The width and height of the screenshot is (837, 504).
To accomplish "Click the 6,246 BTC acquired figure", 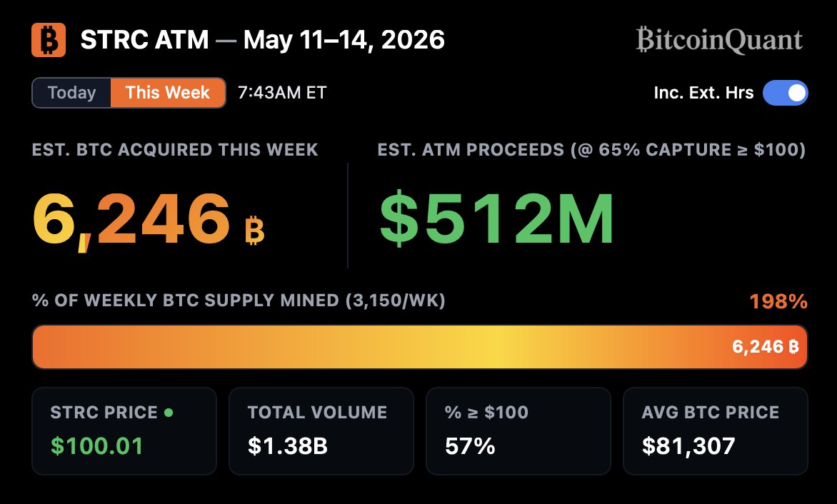I will coord(131,220).
